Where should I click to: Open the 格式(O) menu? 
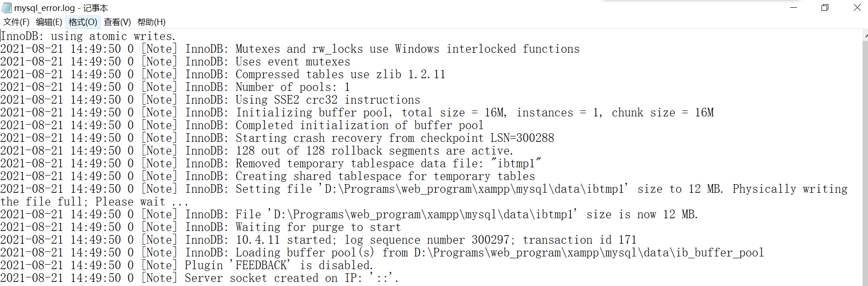click(82, 21)
